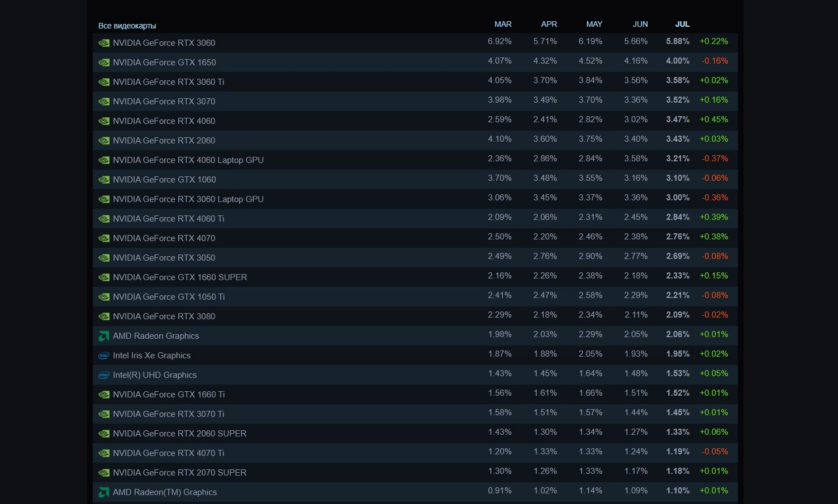The width and height of the screenshot is (838, 504).
Task: Select the MAR column header
Action: 503,24
